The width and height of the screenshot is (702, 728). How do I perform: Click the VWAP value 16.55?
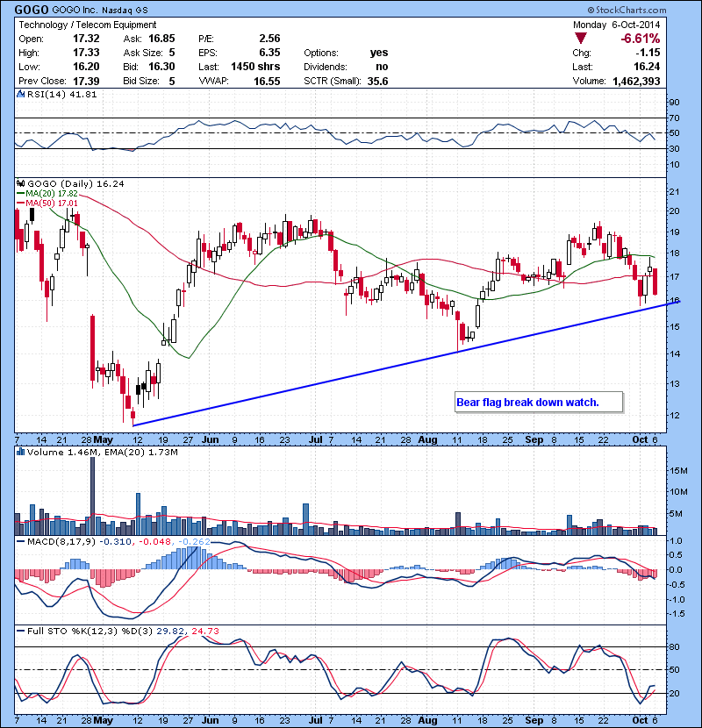tap(267, 81)
